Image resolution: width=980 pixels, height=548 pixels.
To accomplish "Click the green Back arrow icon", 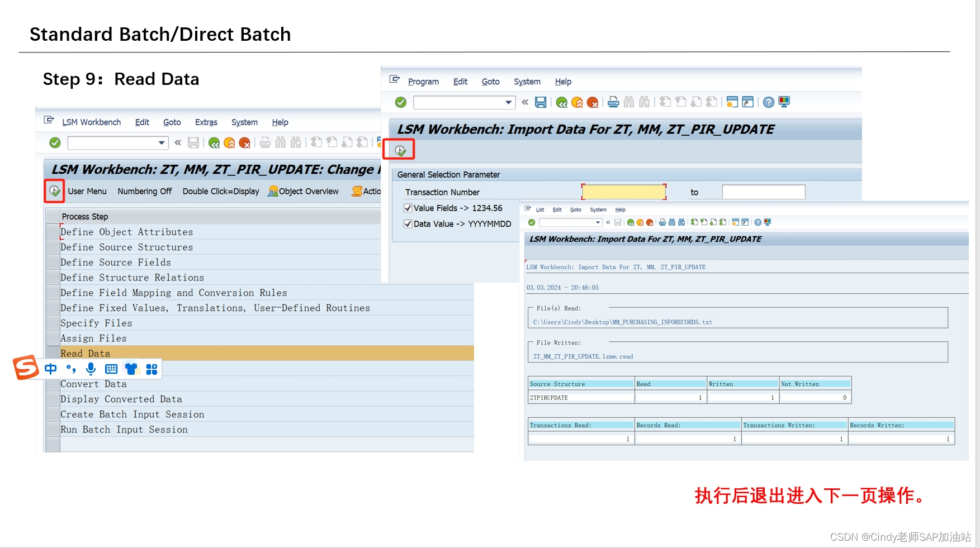I will pyautogui.click(x=561, y=102).
